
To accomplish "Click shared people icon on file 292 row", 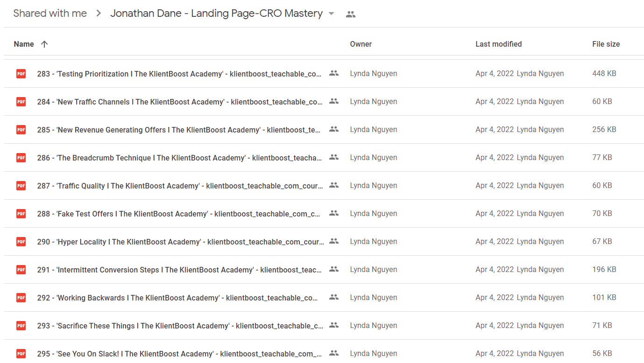I will [333, 297].
